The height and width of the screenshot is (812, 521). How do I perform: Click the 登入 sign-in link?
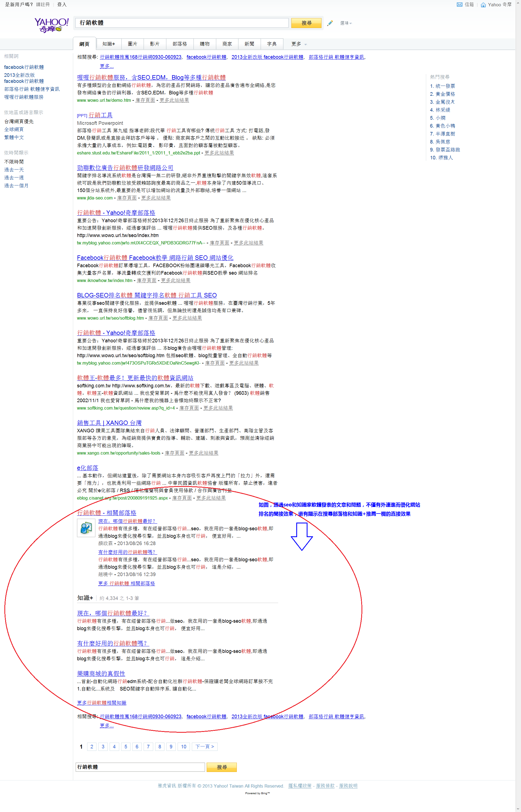coord(62,4)
